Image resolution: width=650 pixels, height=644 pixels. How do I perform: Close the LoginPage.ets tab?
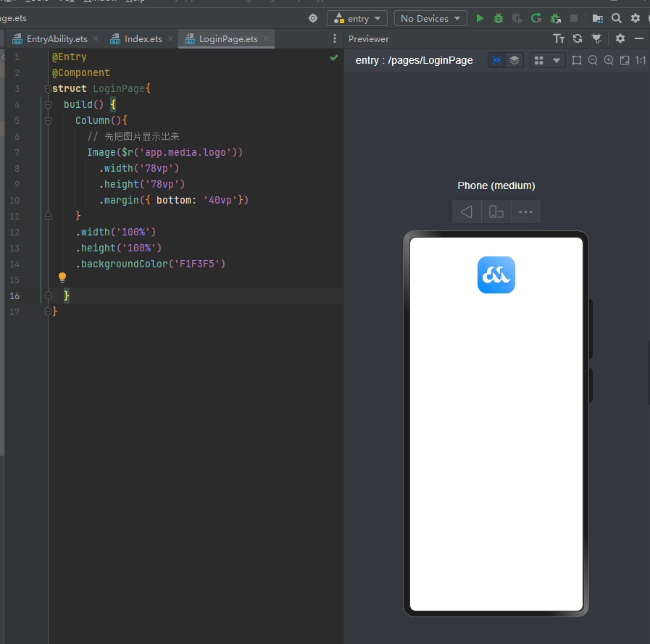coord(266,38)
